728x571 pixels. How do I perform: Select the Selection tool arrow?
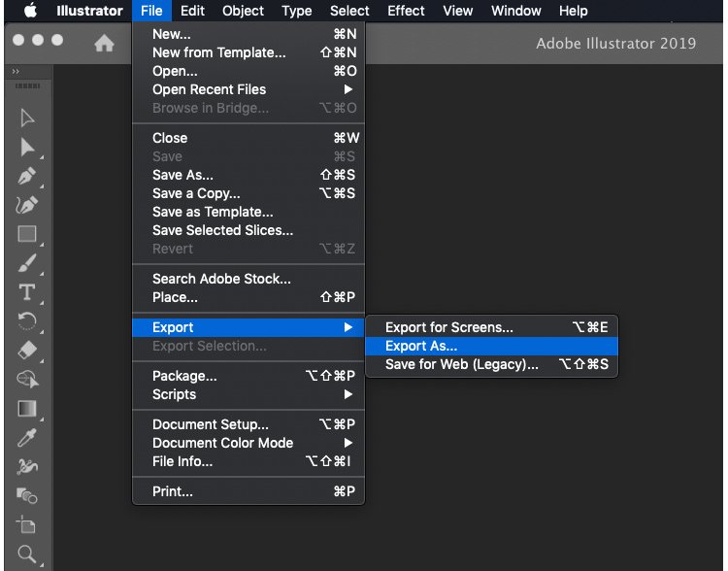click(x=27, y=118)
